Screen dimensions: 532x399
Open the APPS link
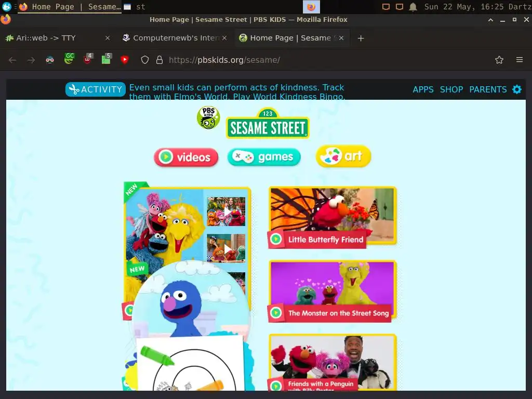coord(423,89)
